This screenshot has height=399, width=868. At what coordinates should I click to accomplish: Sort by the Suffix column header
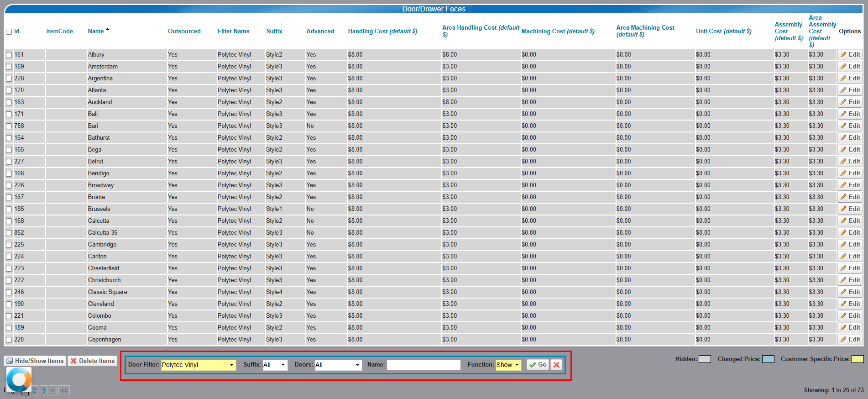(274, 31)
